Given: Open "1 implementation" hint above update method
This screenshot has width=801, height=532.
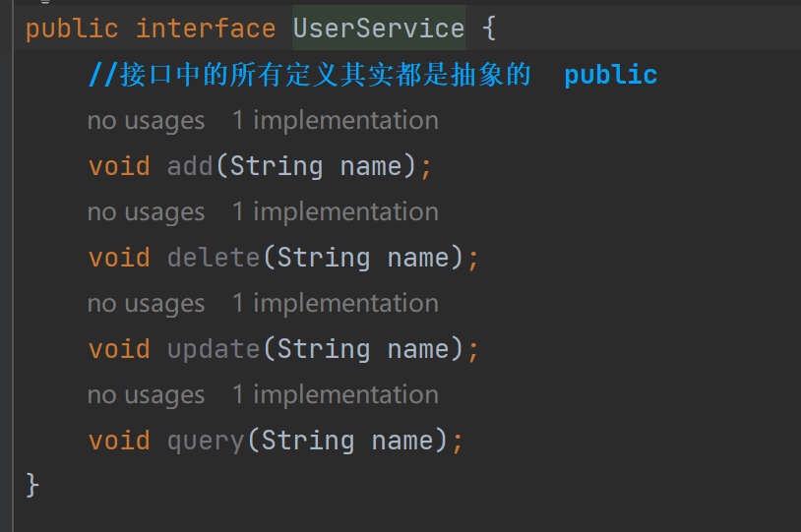Looking at the screenshot, I should click(336, 304).
